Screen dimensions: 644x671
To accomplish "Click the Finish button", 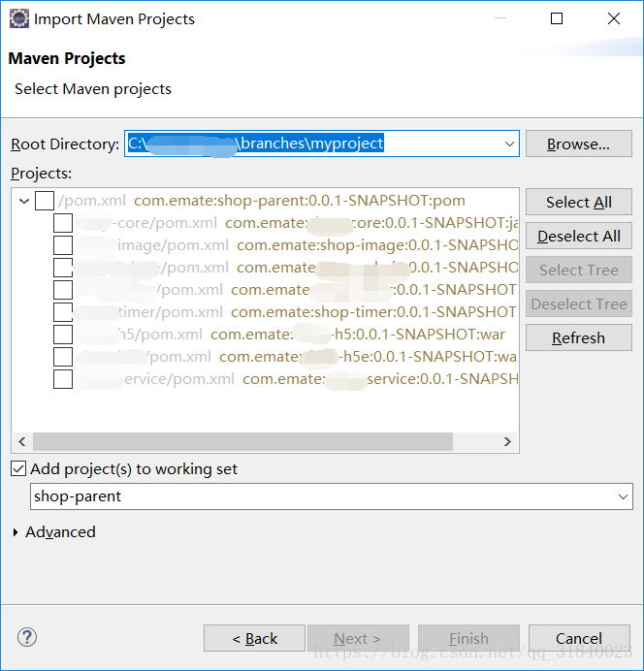I will (469, 638).
